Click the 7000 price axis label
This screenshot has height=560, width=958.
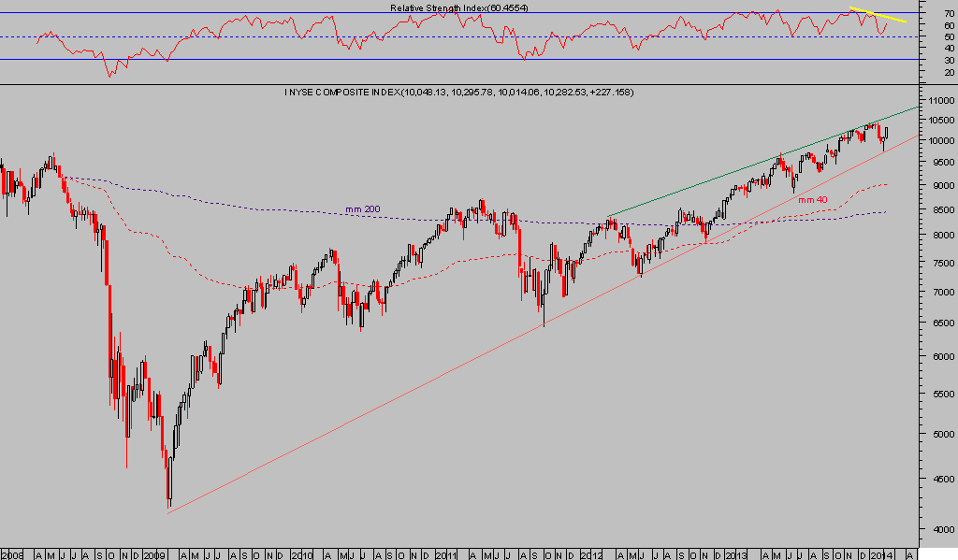click(x=938, y=293)
